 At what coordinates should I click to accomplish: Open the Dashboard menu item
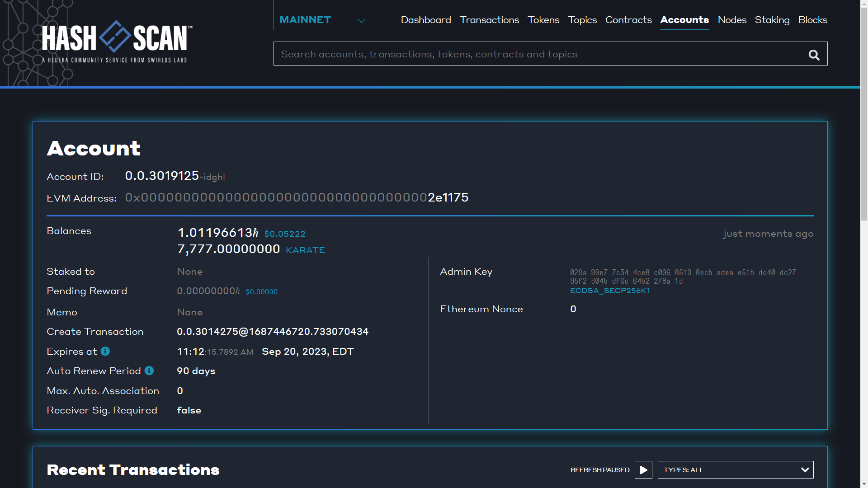tap(425, 20)
